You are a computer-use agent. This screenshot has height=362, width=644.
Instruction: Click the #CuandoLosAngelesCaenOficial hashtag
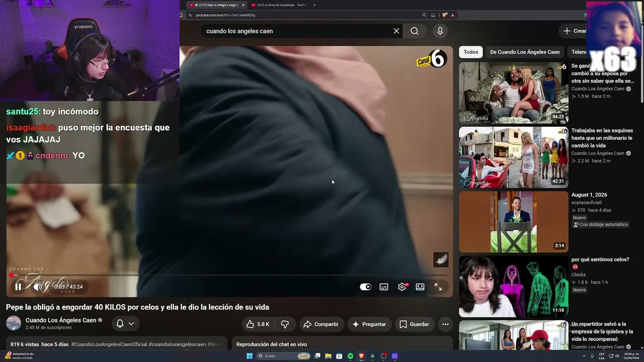point(109,344)
